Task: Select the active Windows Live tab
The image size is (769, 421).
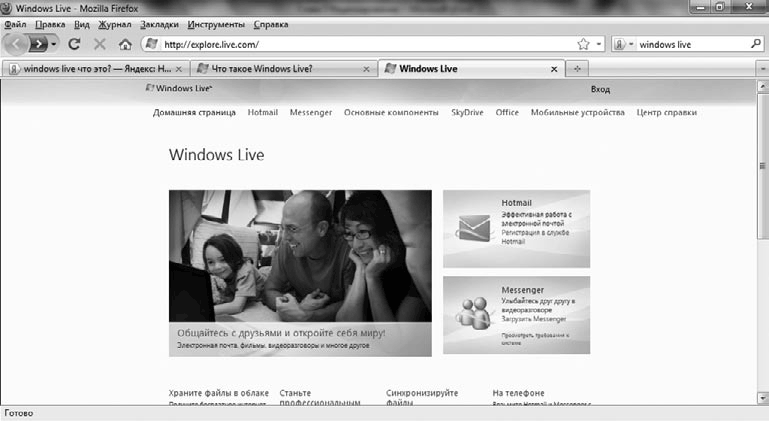Action: (x=471, y=69)
